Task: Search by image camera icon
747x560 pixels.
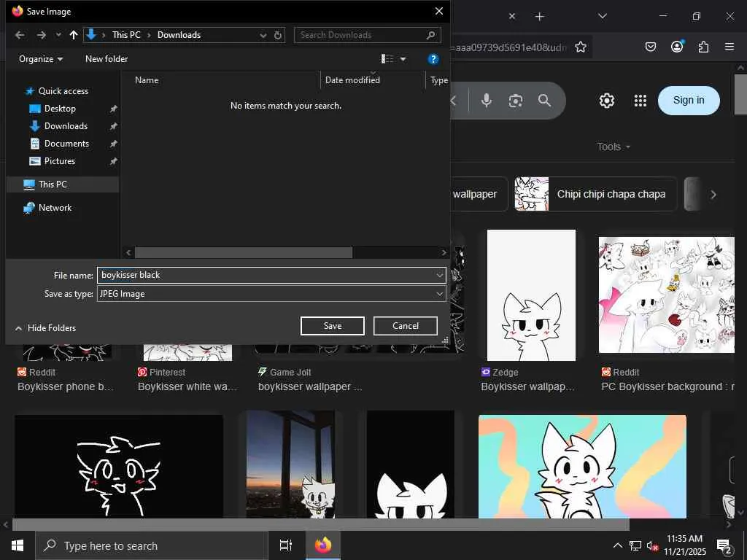Action: (x=516, y=101)
